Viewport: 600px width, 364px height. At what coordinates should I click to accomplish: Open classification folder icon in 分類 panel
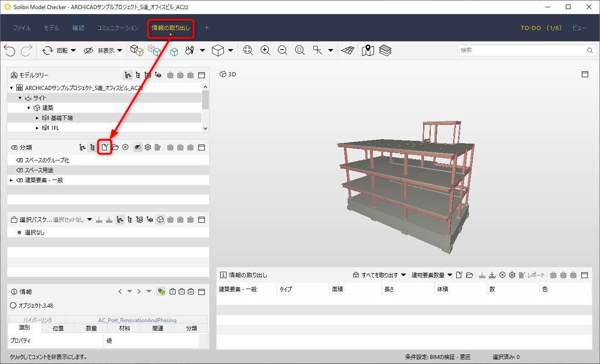pos(115,147)
